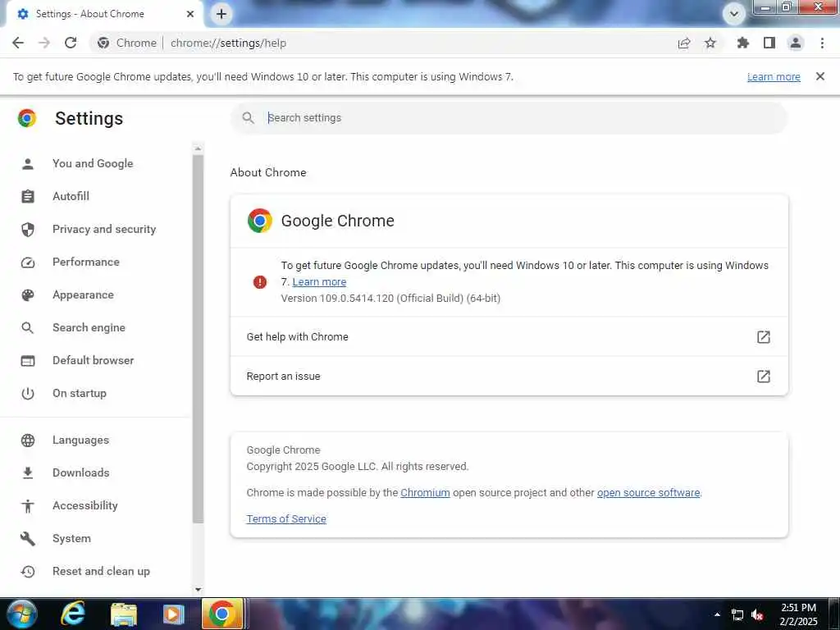Open Report an issue
The image size is (840, 630).
tap(509, 376)
